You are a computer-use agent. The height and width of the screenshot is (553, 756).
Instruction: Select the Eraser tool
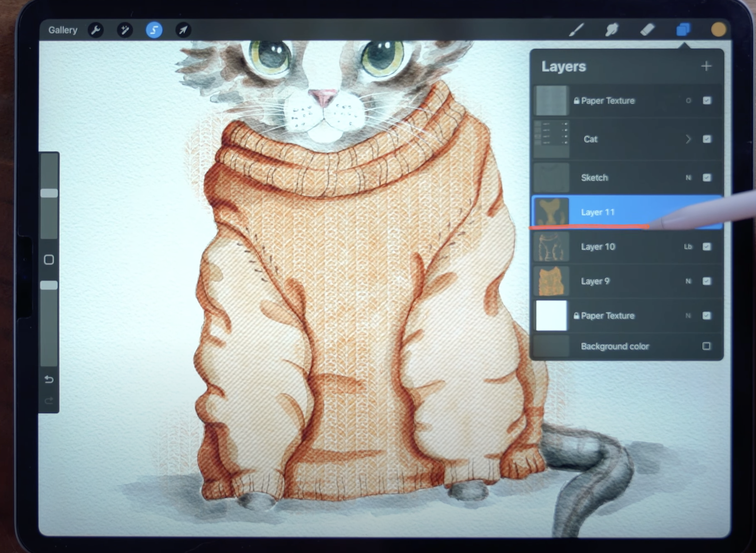(x=647, y=30)
